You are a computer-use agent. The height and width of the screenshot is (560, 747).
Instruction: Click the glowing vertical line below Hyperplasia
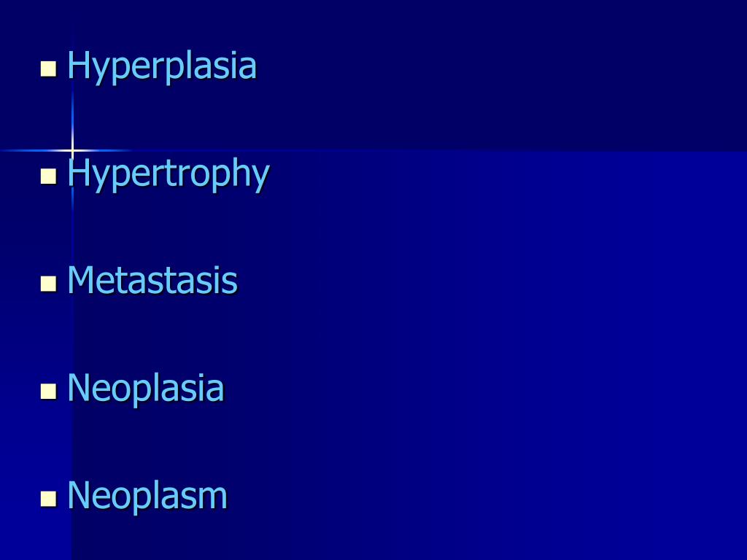[x=72, y=117]
